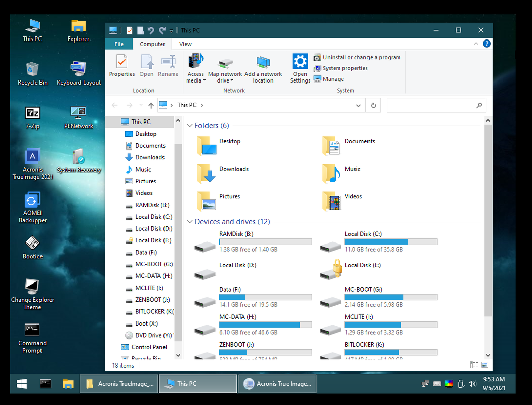Click navigation pane scroll down arrow
Viewport: 532px width, 405px height.
(178, 355)
